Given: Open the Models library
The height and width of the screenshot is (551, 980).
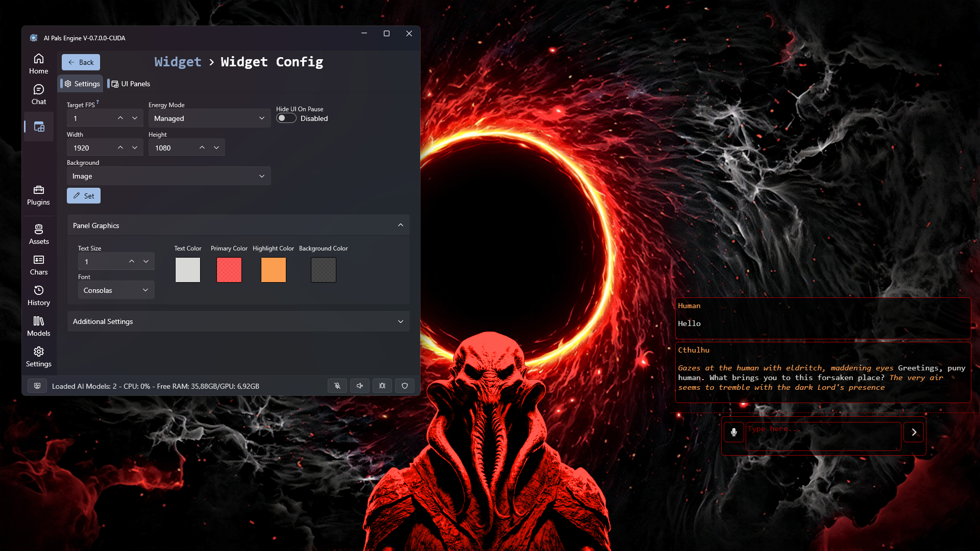Looking at the screenshot, I should pyautogui.click(x=39, y=327).
